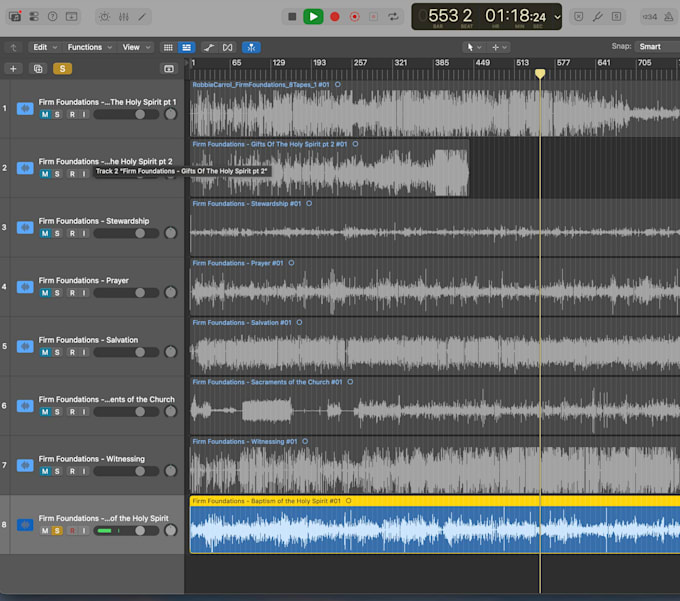
Task: Select the Firm Foundations - Prayer track name
Action: click(83, 281)
